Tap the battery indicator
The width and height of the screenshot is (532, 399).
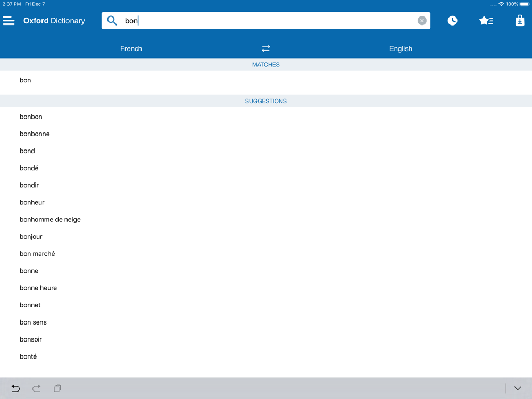(524, 4)
